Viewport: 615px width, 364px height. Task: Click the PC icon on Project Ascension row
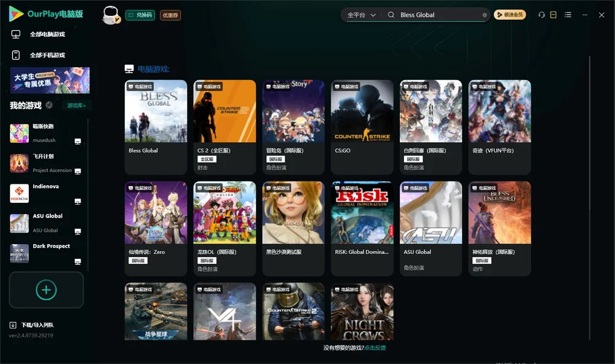(77, 172)
